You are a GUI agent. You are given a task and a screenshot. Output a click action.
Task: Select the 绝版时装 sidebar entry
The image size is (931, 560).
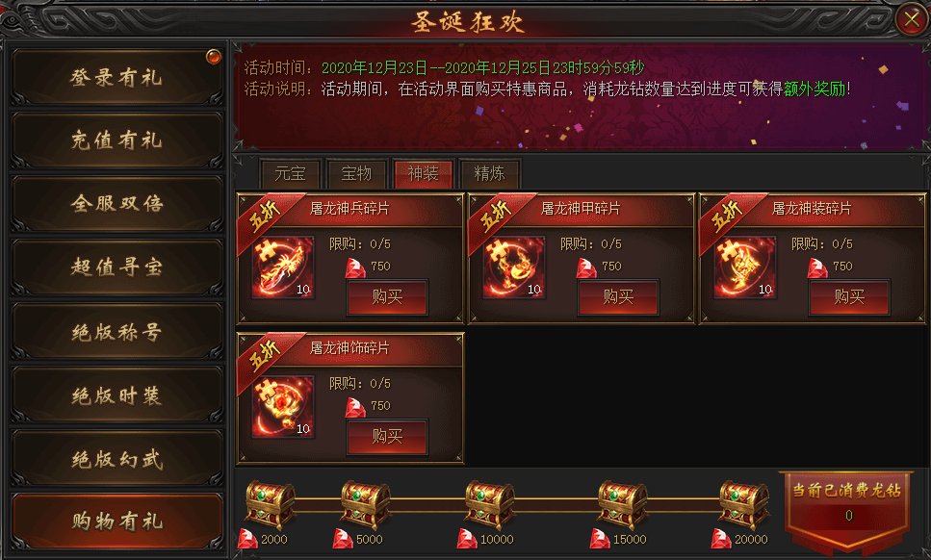point(116,395)
